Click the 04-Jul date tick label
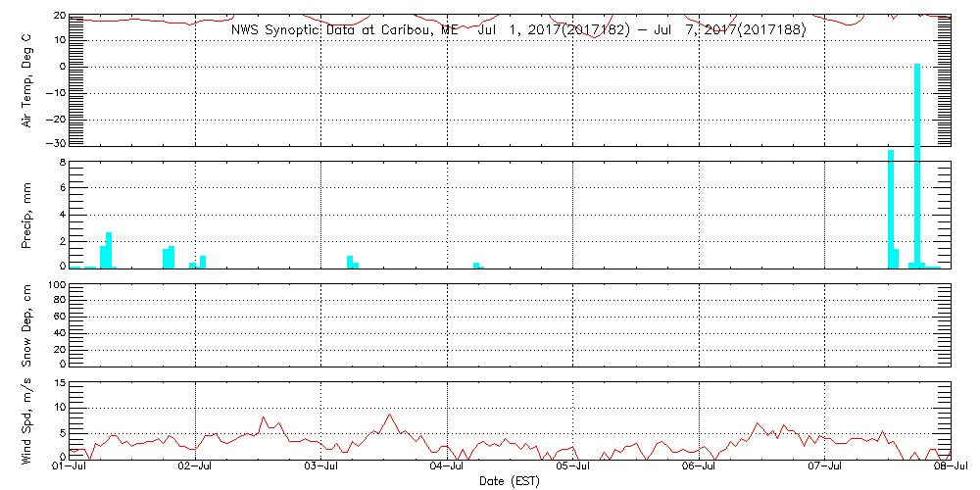Screen dimensions: 980x490 point(447,468)
